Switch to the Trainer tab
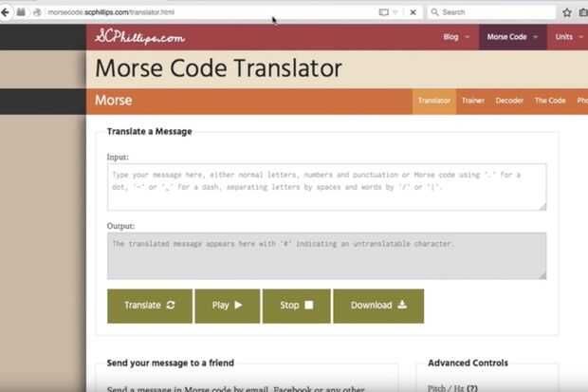 [473, 101]
